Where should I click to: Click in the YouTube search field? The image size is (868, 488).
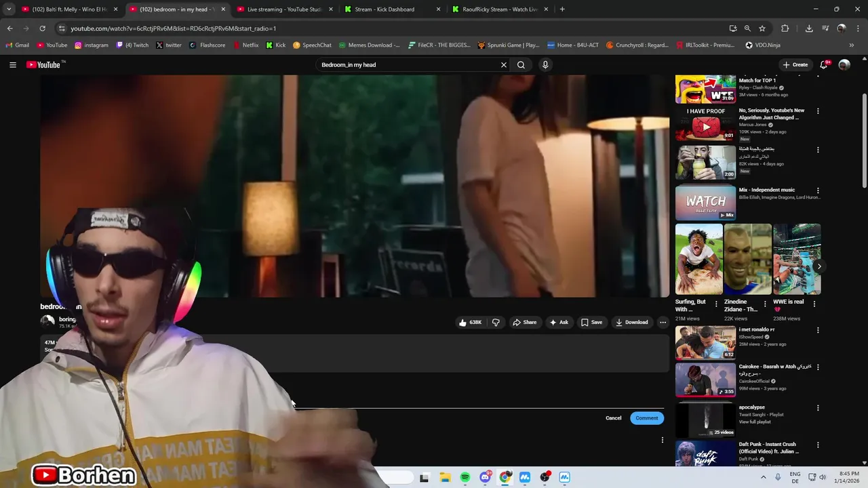pyautogui.click(x=407, y=65)
